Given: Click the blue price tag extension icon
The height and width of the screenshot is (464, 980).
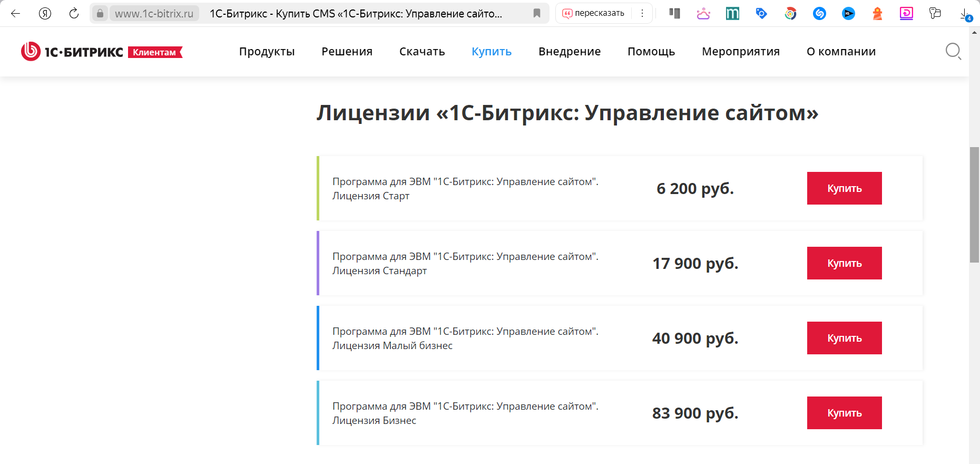Looking at the screenshot, I should [761, 13].
